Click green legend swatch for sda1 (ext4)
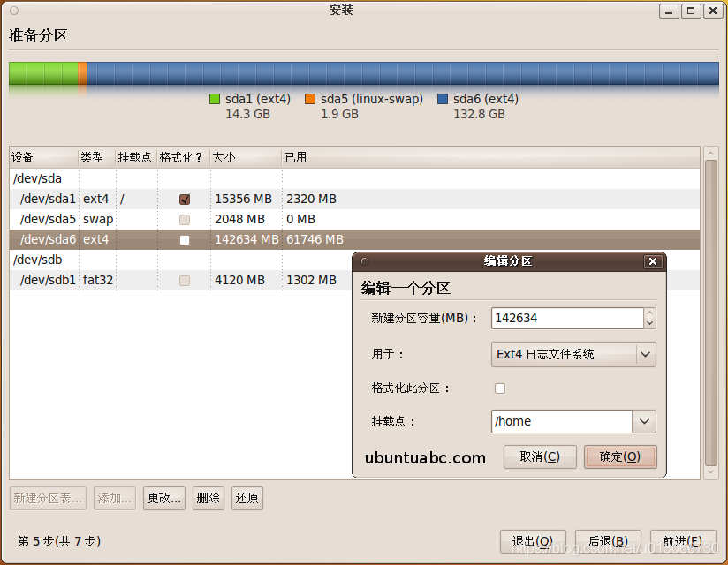728x565 pixels. (x=215, y=99)
